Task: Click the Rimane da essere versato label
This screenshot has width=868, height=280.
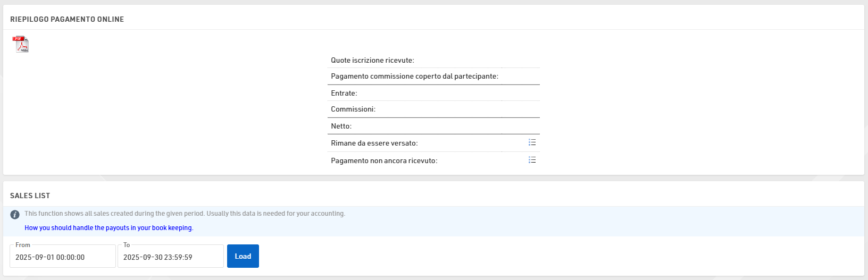Action: [374, 143]
